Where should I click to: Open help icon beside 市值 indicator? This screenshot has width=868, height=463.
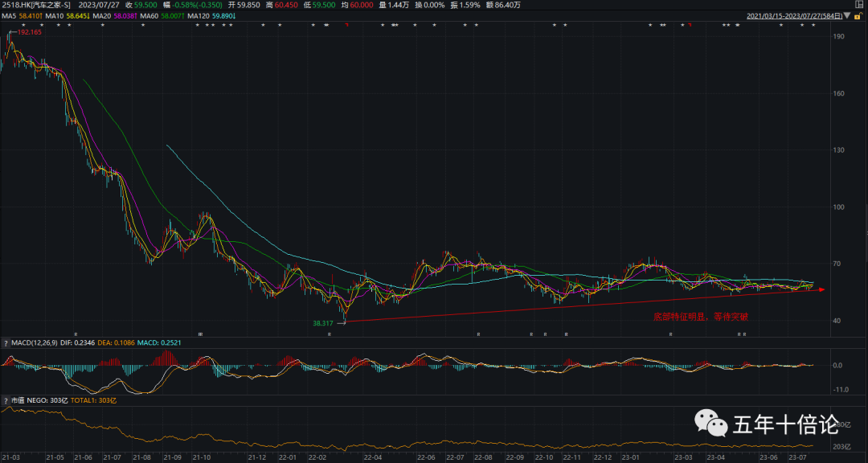point(6,399)
